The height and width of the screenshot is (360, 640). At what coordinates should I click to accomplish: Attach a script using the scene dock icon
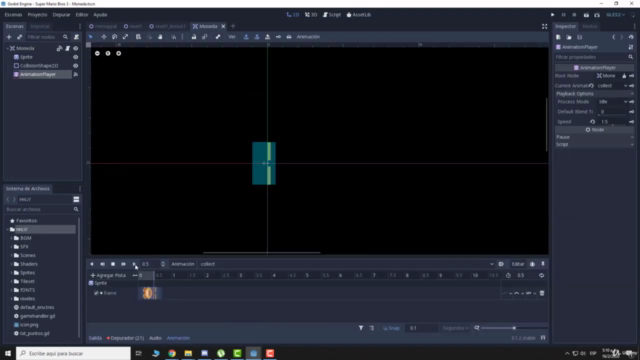[x=76, y=37]
